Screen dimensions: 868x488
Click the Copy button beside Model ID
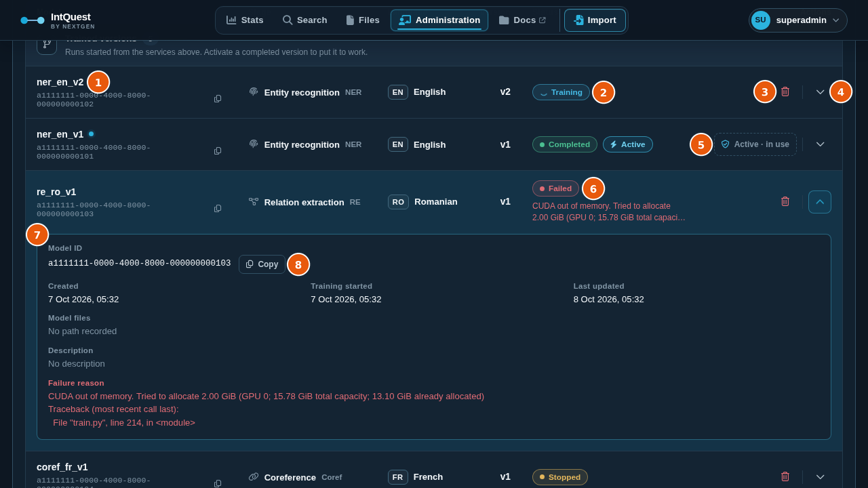(262, 264)
